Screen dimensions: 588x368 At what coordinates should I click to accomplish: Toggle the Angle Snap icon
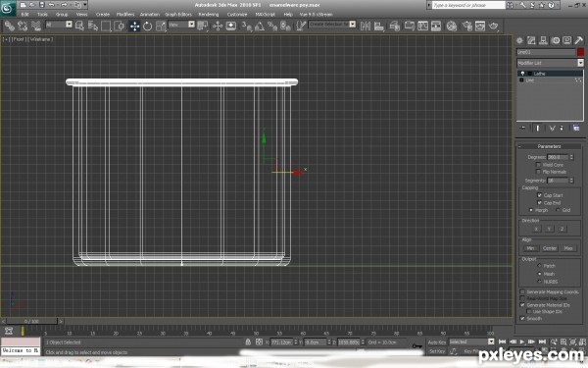pos(260,26)
